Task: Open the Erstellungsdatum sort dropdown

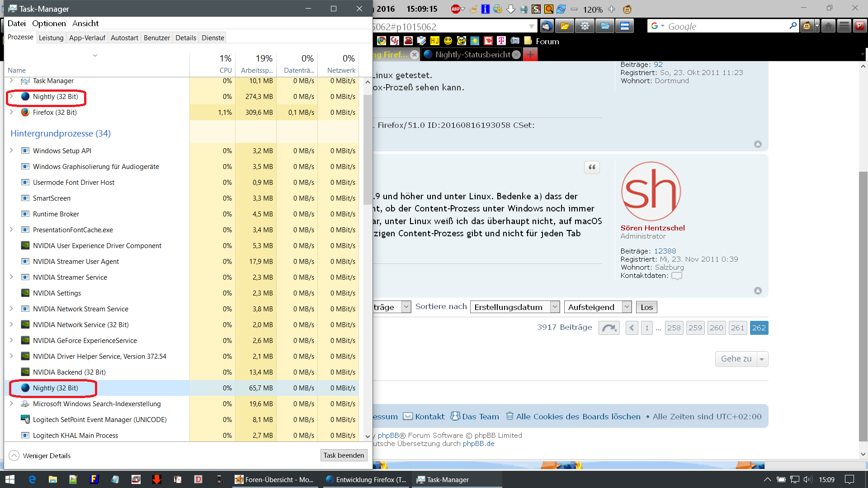Action: (515, 307)
